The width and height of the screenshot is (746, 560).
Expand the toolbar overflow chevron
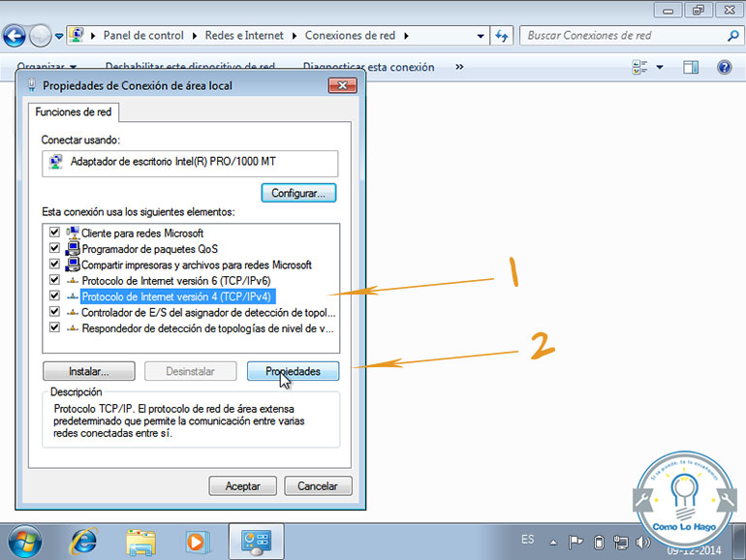click(x=459, y=68)
